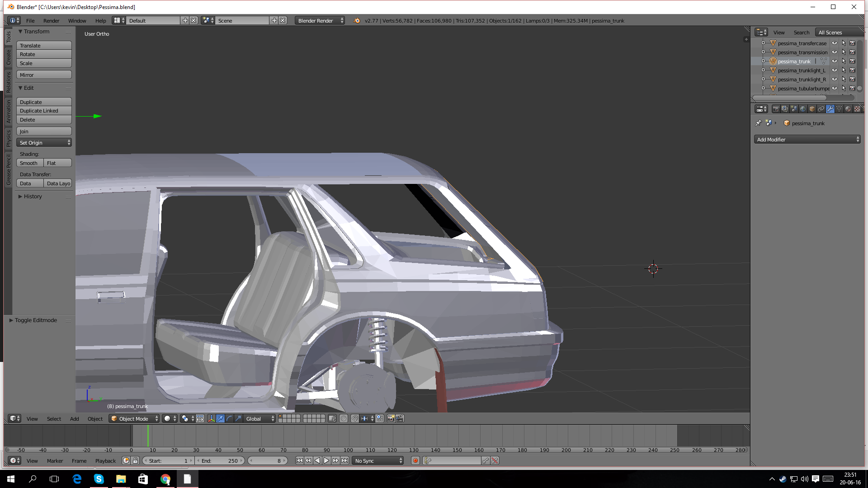
Task: Pin the properties context with pushpin
Action: point(759,123)
